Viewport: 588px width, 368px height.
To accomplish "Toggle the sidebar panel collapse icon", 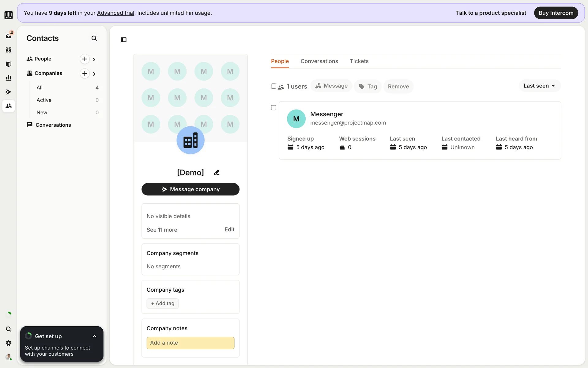I will pos(124,40).
